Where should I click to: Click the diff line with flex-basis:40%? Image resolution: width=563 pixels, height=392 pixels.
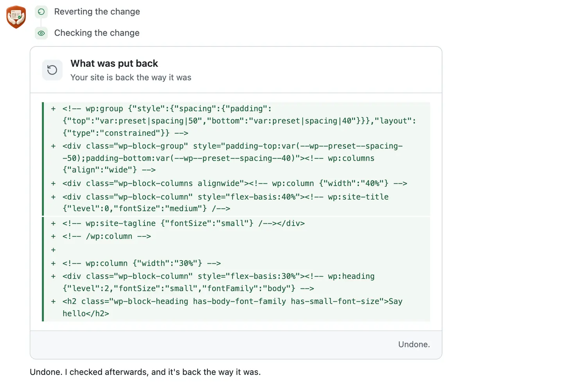coord(237,202)
